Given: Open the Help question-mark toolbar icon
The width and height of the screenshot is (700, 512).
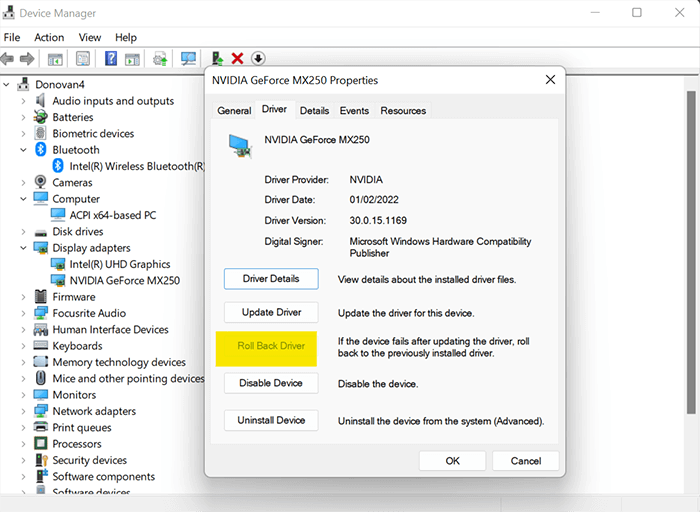Looking at the screenshot, I should [x=111, y=58].
